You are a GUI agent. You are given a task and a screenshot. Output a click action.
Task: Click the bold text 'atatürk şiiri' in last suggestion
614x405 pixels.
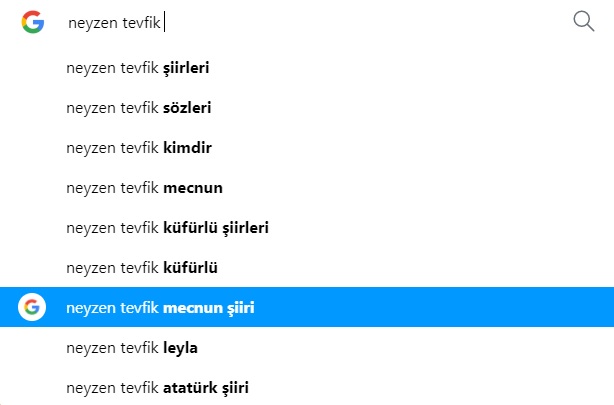(x=205, y=387)
